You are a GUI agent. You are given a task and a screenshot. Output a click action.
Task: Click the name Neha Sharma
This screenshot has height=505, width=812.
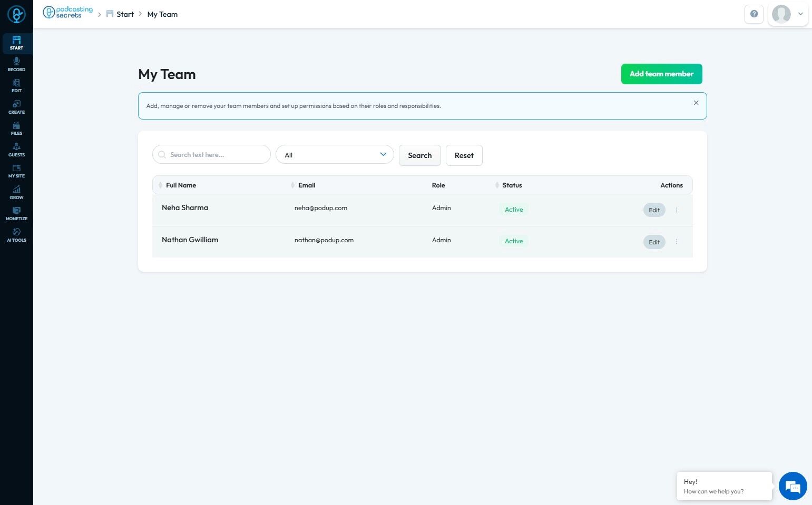(x=185, y=208)
